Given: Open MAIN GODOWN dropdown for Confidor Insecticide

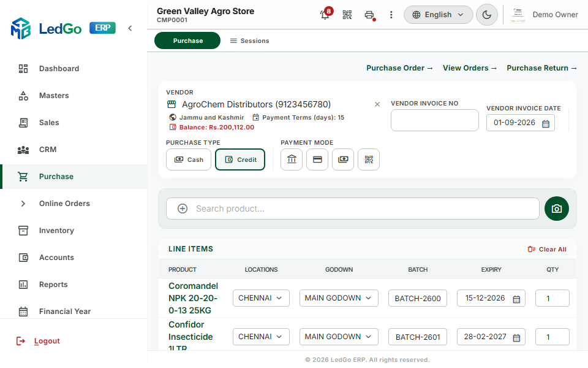Looking at the screenshot, I should (x=339, y=337).
